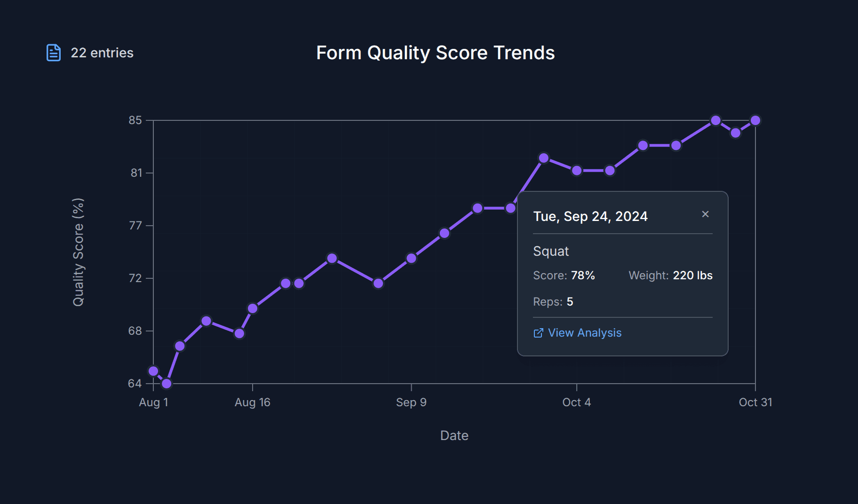Click the Weight 220 lbs value

(692, 276)
